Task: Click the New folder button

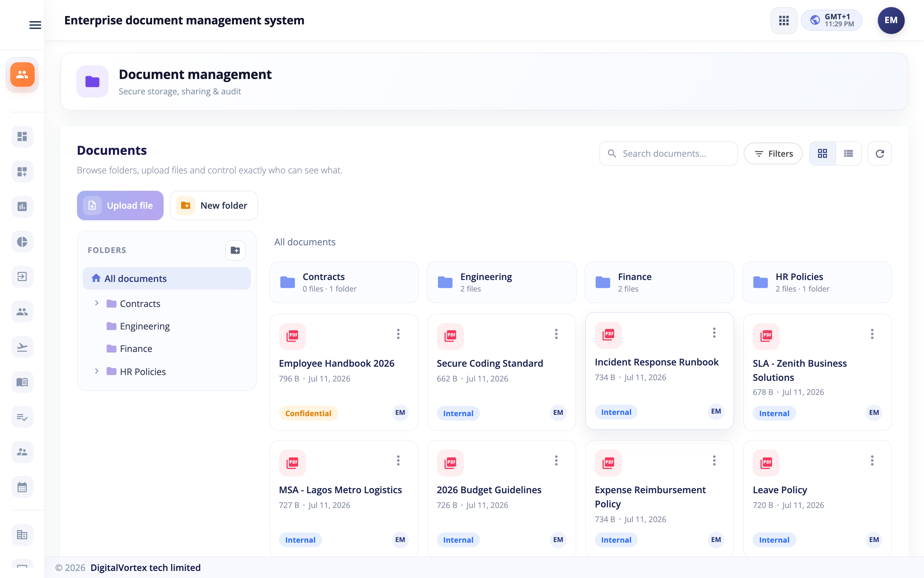Action: coord(214,206)
